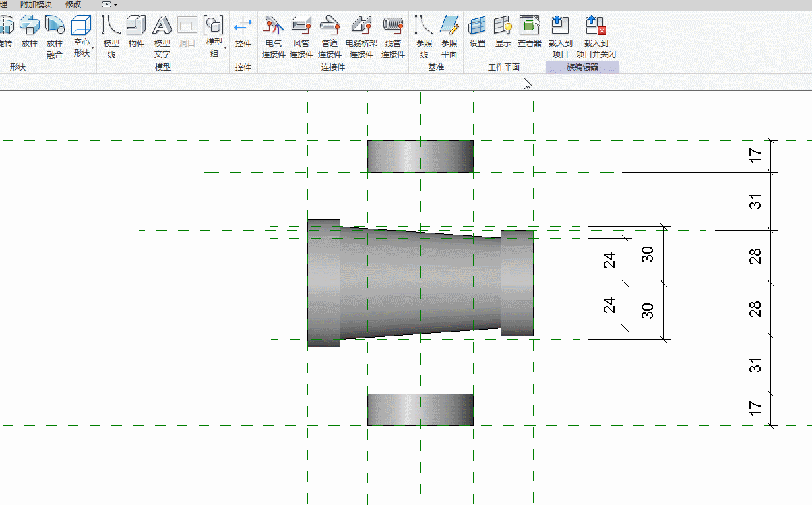Activate the 模型线 model line tool
Screen dimensions: 812x505
tap(111, 37)
